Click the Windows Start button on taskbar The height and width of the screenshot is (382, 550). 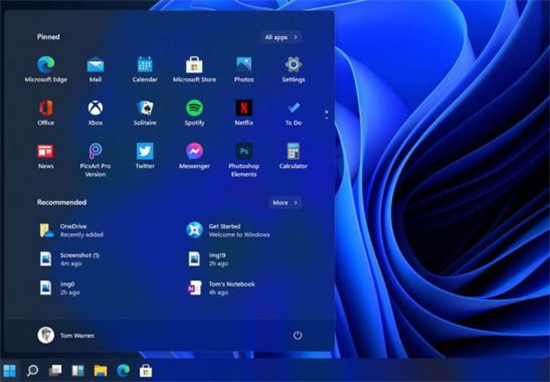tap(9, 370)
